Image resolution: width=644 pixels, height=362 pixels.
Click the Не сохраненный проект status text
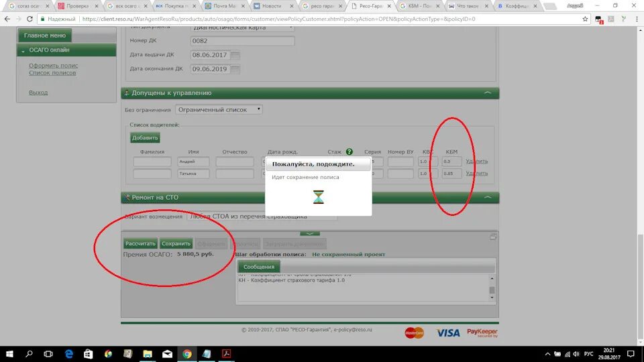click(348, 255)
